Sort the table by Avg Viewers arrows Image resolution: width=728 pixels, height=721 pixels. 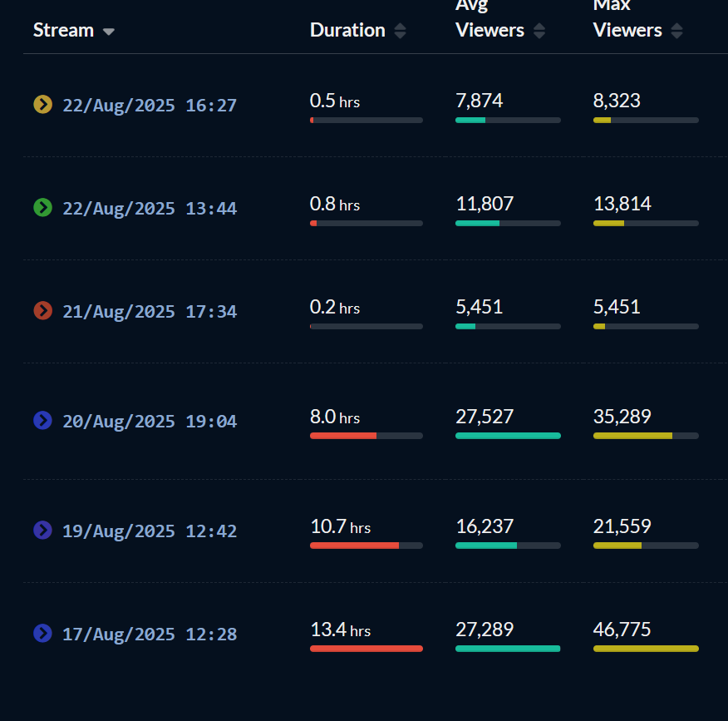tap(539, 31)
